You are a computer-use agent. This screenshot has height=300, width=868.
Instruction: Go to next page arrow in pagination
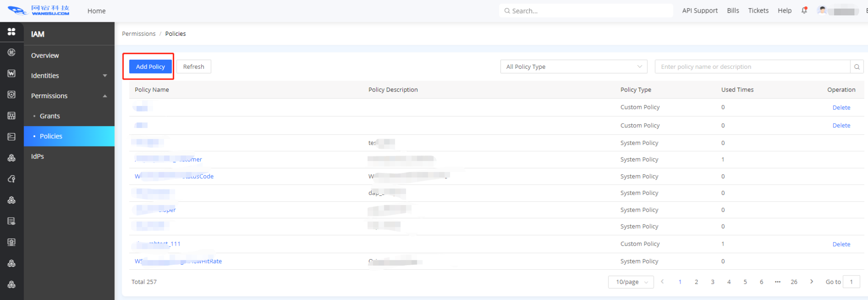coord(811,282)
